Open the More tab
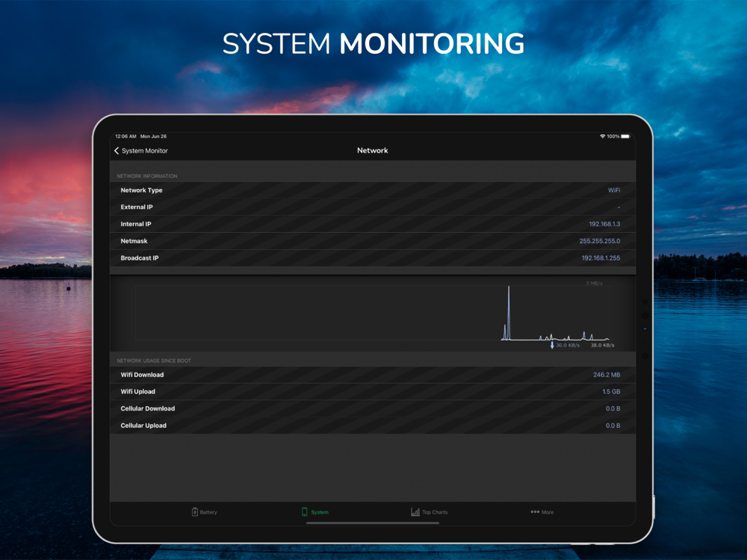 click(542, 512)
